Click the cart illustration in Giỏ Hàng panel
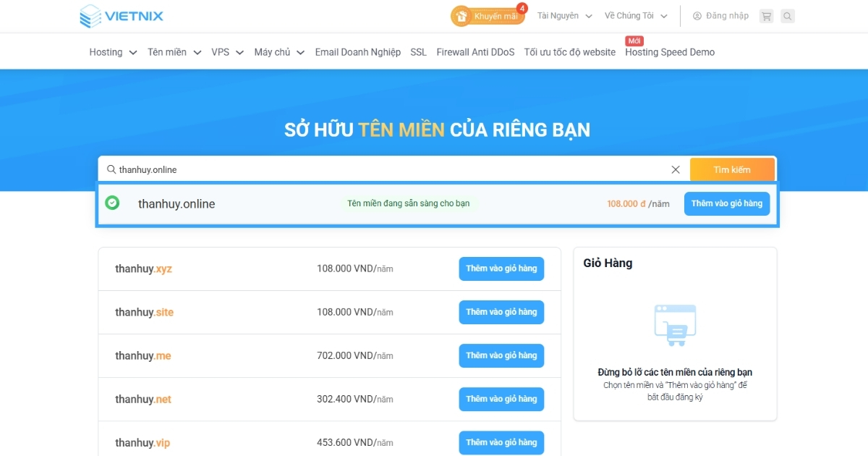Image resolution: width=868 pixels, height=456 pixels. coord(674,325)
